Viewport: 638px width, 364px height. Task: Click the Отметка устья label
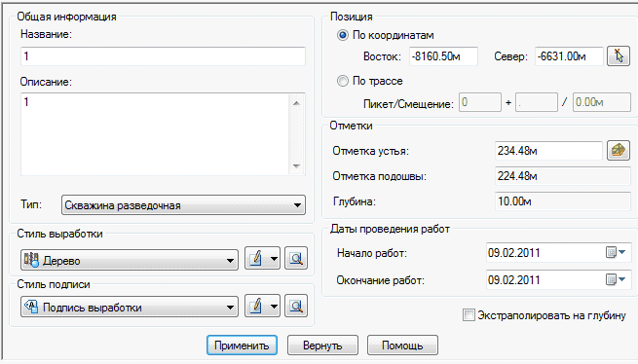(x=371, y=151)
